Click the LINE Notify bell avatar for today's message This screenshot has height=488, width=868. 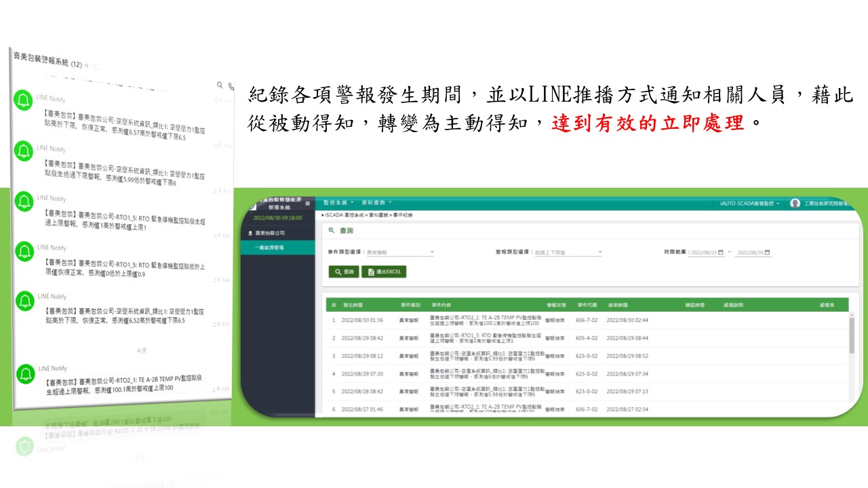pos(26,373)
